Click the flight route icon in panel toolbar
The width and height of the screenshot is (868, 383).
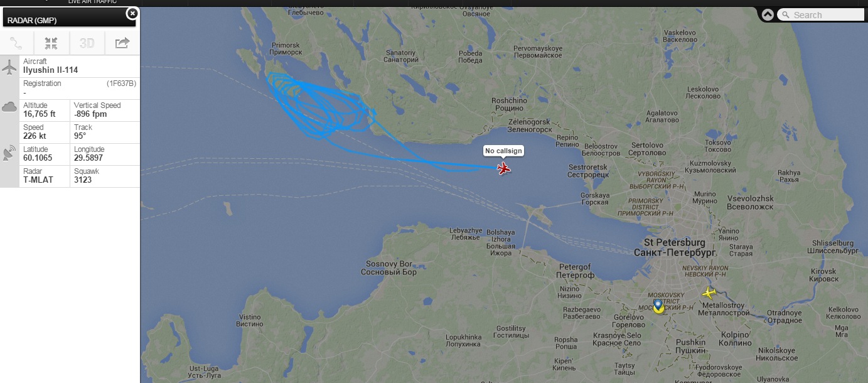16,43
